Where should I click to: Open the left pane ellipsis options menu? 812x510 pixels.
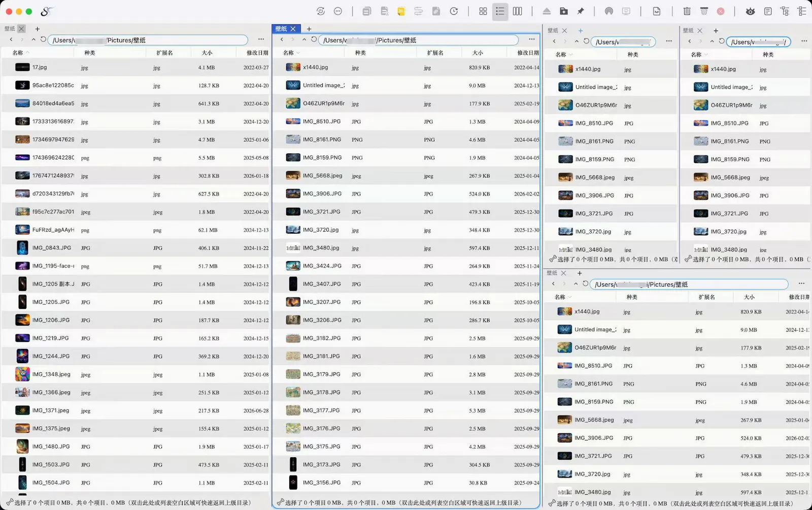261,39
